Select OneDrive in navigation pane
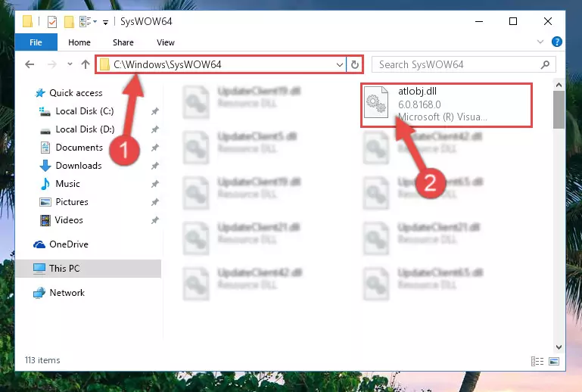 point(68,244)
